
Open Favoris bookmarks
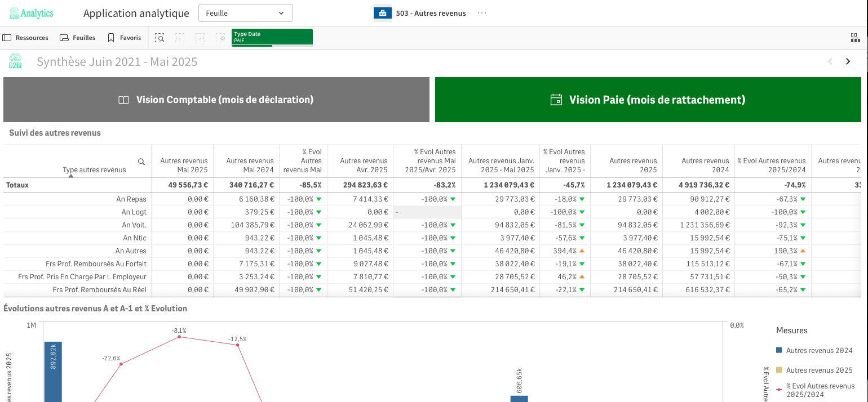pos(125,38)
